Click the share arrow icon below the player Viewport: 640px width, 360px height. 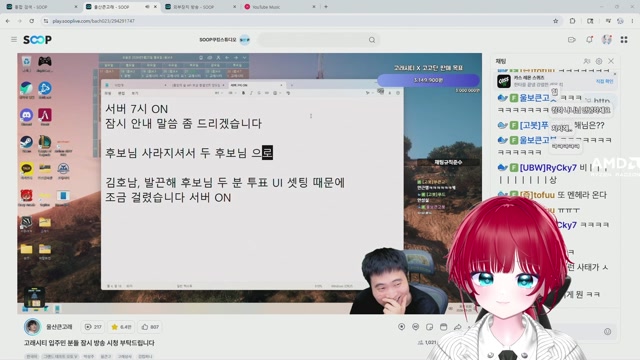tap(458, 327)
